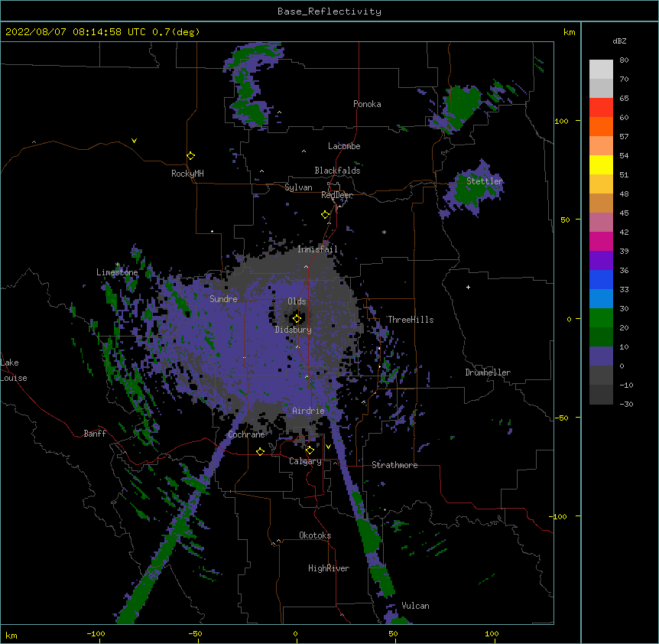Screen dimensions: 659x644
Task: Click the magenta 42 dBZ legend swatch
Action: pyautogui.click(x=601, y=241)
